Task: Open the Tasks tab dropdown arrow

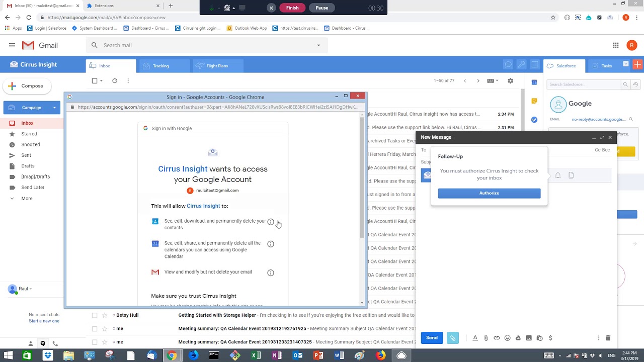Action: click(x=626, y=64)
